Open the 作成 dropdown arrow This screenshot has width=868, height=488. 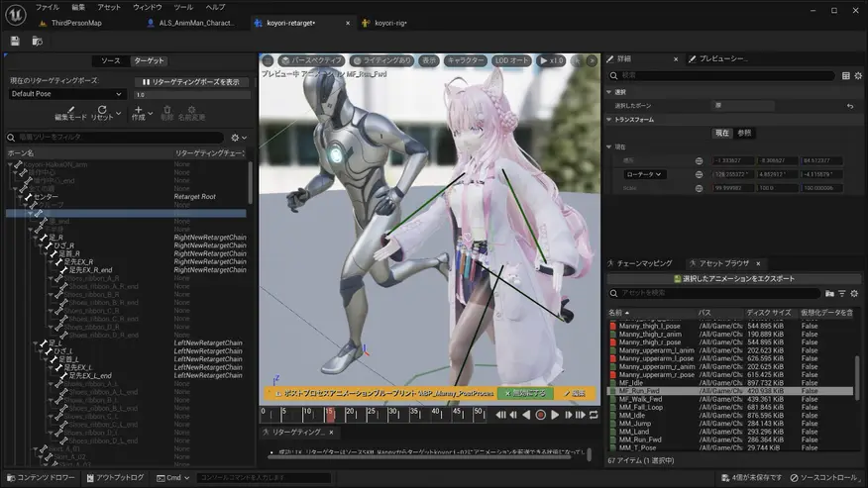click(x=150, y=114)
